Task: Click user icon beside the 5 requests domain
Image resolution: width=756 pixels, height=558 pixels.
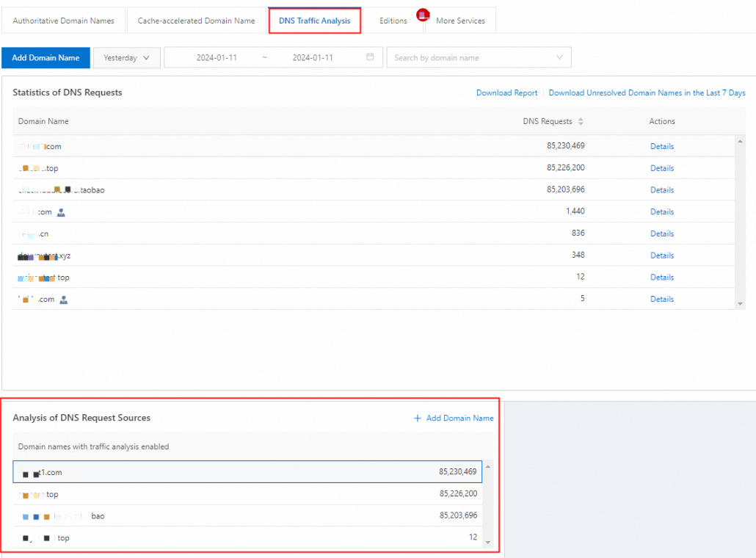Action: [x=63, y=300]
